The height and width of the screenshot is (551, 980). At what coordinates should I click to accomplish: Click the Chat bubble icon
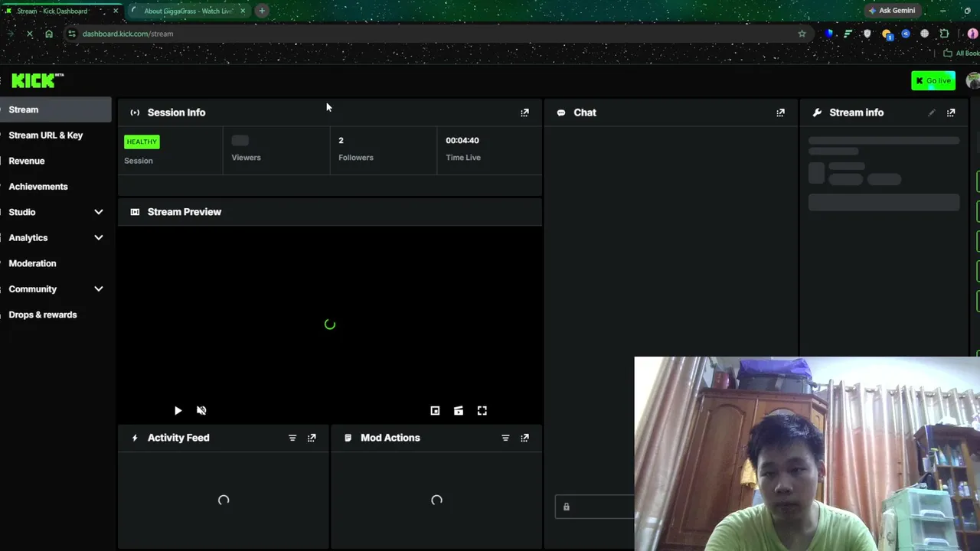(x=561, y=112)
